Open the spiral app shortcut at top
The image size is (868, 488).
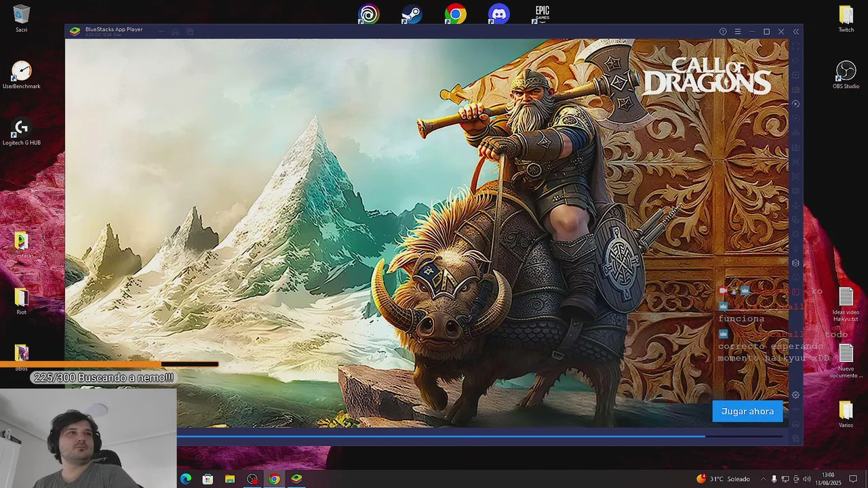(368, 14)
